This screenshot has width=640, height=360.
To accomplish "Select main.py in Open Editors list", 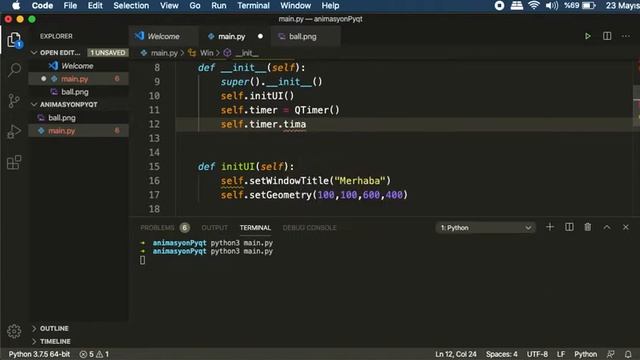I will point(78,79).
